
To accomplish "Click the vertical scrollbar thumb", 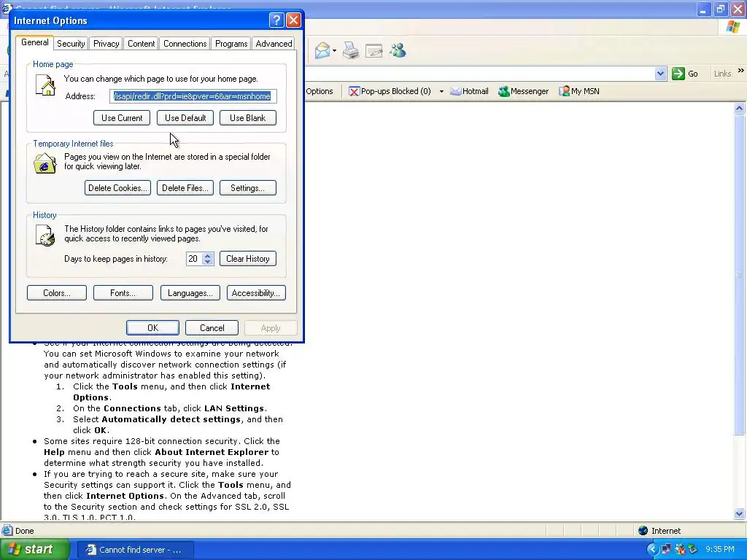I will click(x=740, y=274).
